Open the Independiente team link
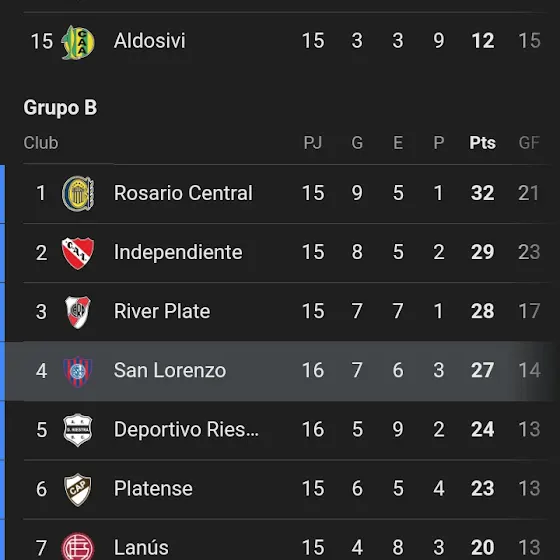 point(178,252)
